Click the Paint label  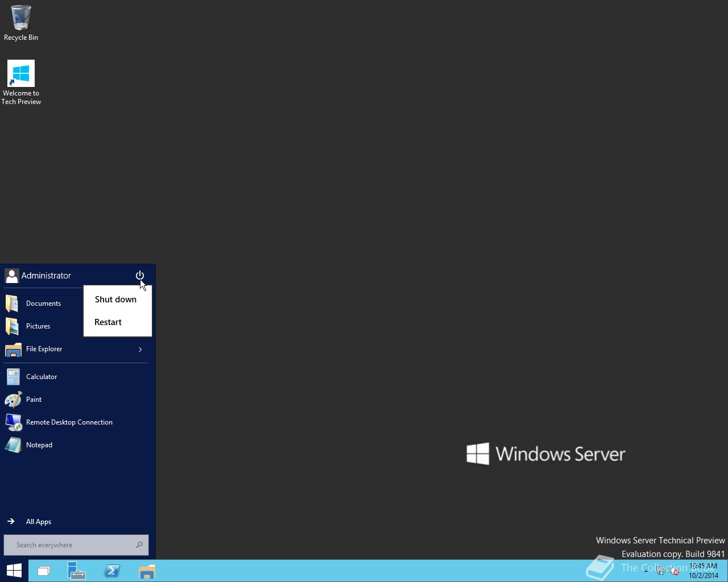tap(34, 400)
